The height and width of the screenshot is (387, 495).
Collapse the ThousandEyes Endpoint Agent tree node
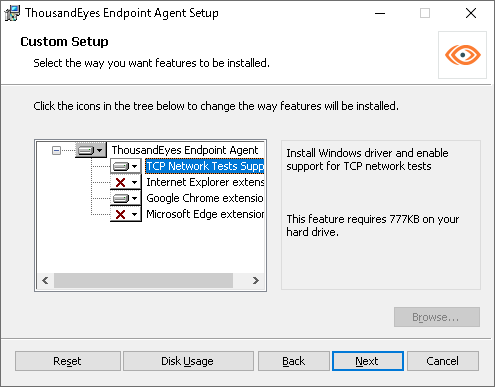click(x=57, y=151)
